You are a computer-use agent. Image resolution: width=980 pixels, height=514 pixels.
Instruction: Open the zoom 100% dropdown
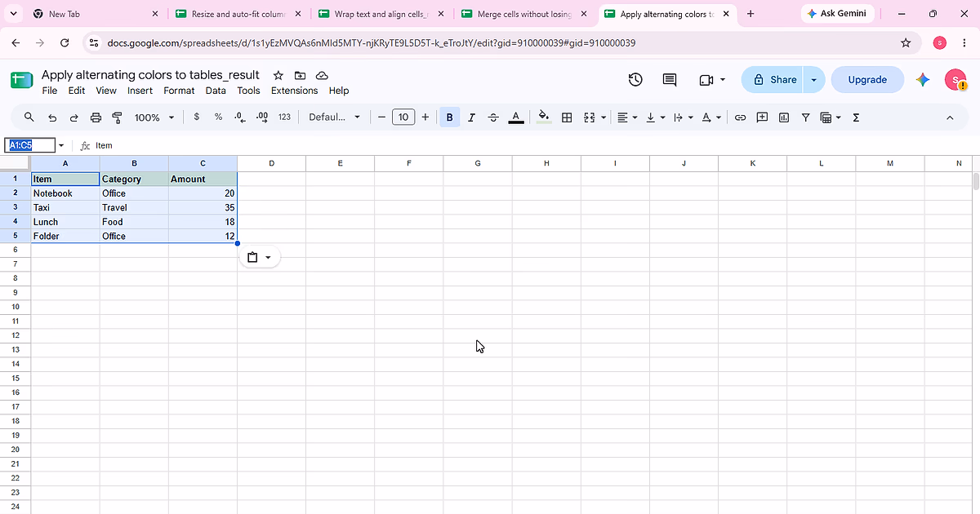click(154, 117)
